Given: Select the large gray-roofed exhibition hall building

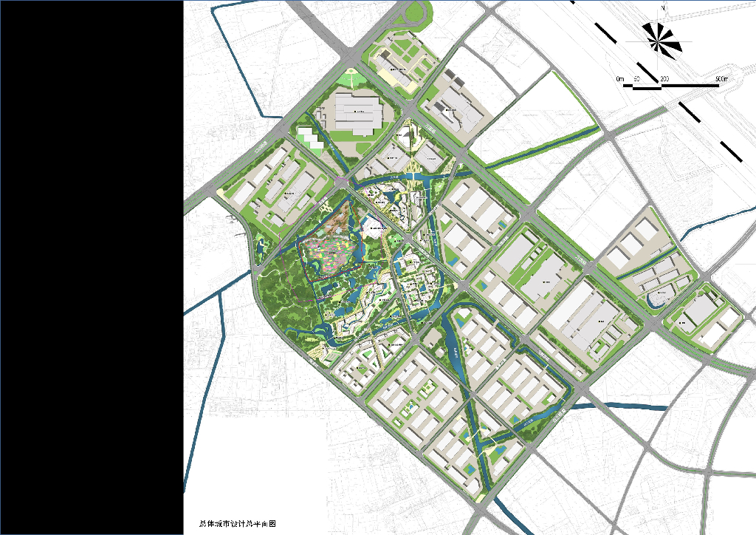Looking at the screenshot, I should [358, 113].
